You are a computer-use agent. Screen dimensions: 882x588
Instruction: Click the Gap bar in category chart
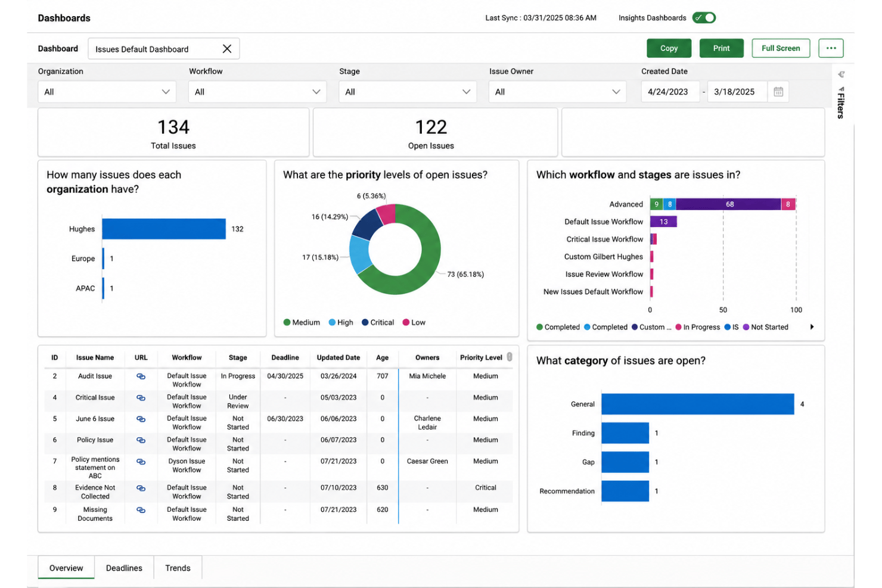coord(625,462)
